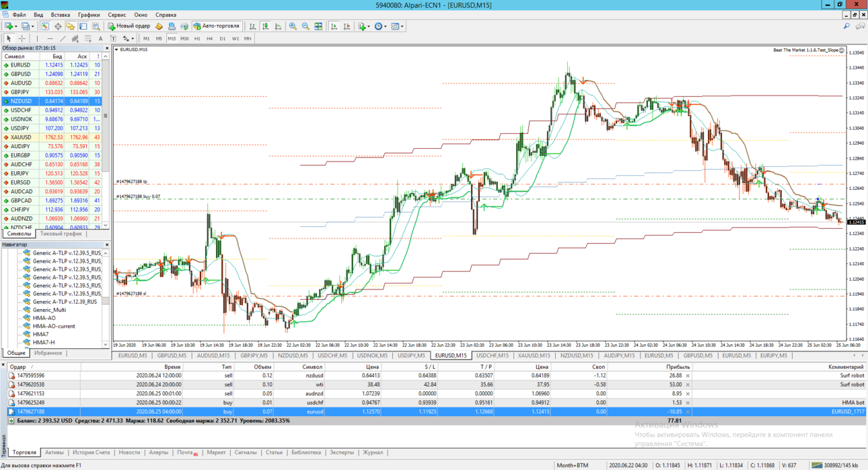Image resolution: width=868 pixels, height=470 pixels.
Task: Toggle the Market Watch panel icon
Action: point(45,26)
